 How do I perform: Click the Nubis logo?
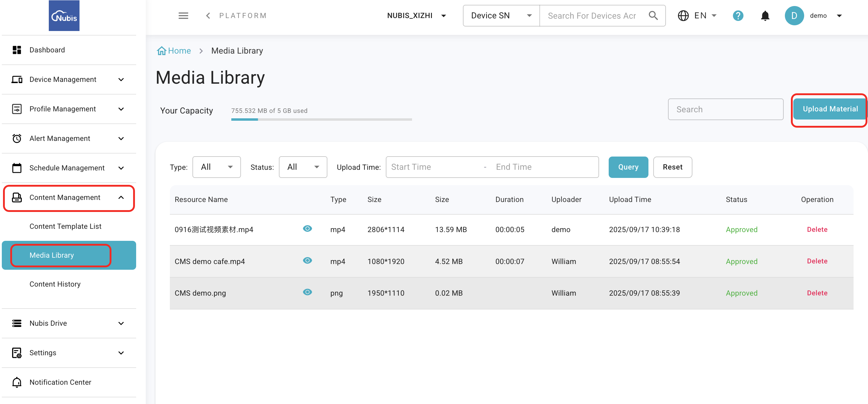click(x=64, y=15)
